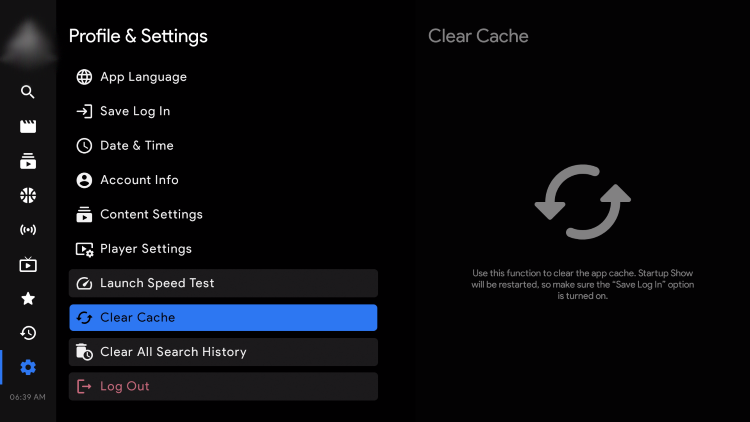Open watch history clock icon

pos(28,333)
